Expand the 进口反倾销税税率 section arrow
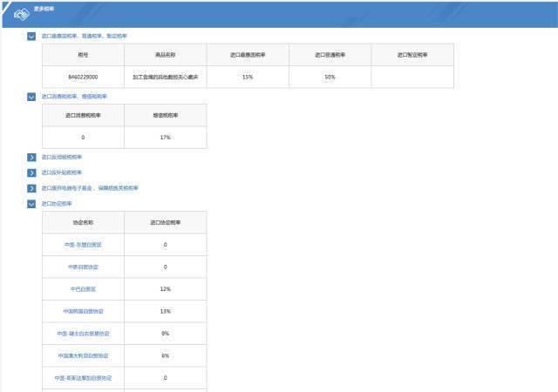This screenshot has width=558, height=392. click(31, 157)
